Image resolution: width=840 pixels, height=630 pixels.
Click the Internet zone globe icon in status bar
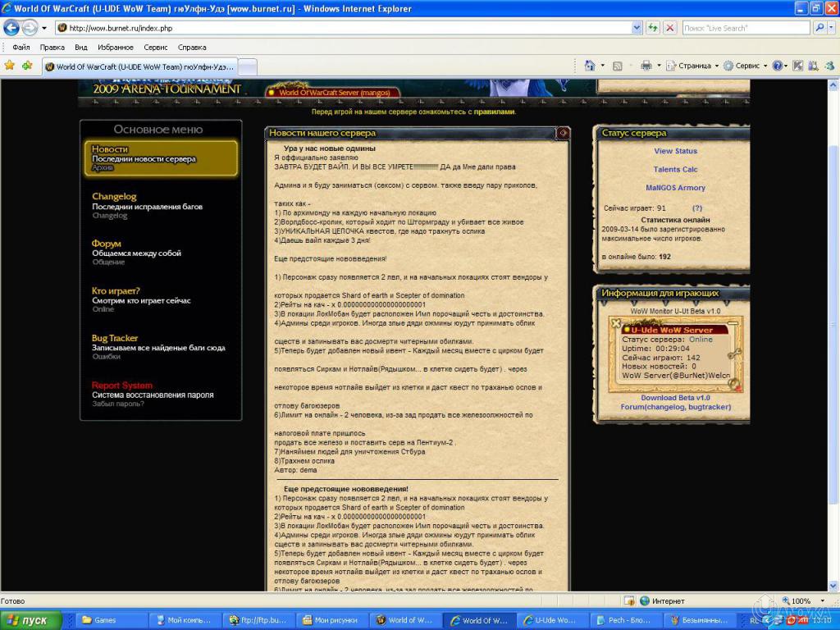[x=644, y=600]
